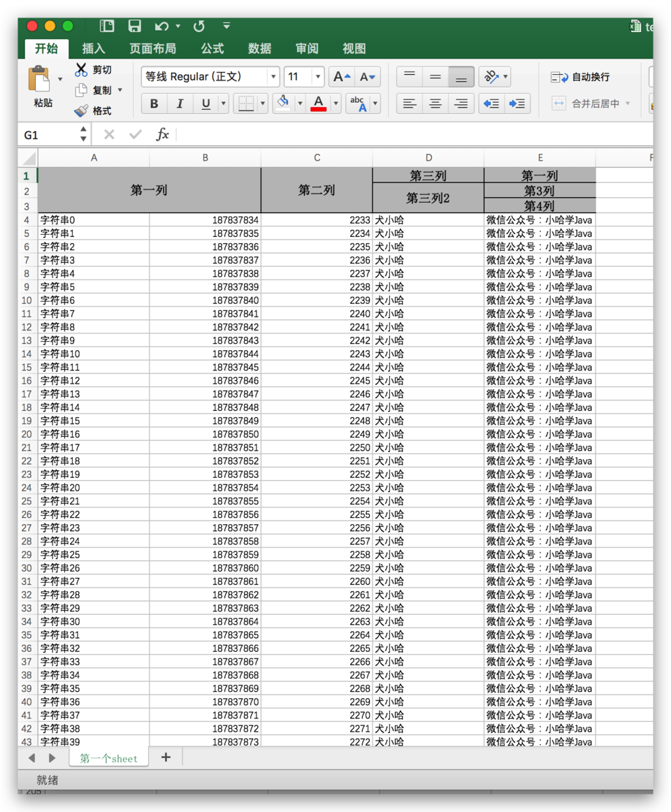This screenshot has height=812, width=671.
Task: Click 剪切 to cut selection
Action: pos(96,69)
